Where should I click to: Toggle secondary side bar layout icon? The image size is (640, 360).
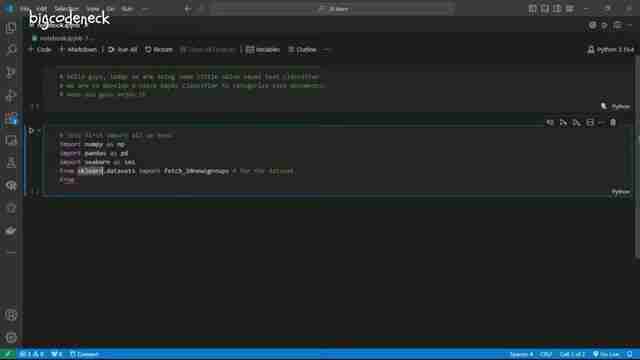point(557,9)
